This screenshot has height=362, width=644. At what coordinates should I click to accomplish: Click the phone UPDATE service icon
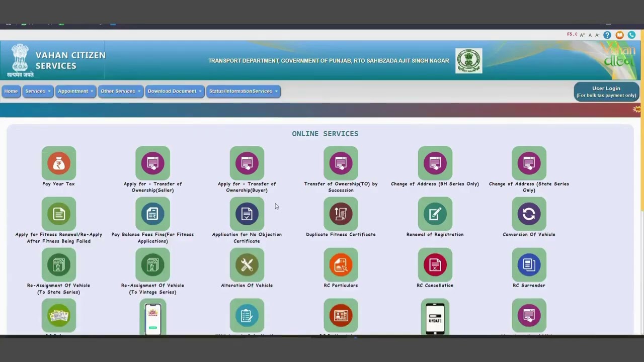click(x=435, y=318)
